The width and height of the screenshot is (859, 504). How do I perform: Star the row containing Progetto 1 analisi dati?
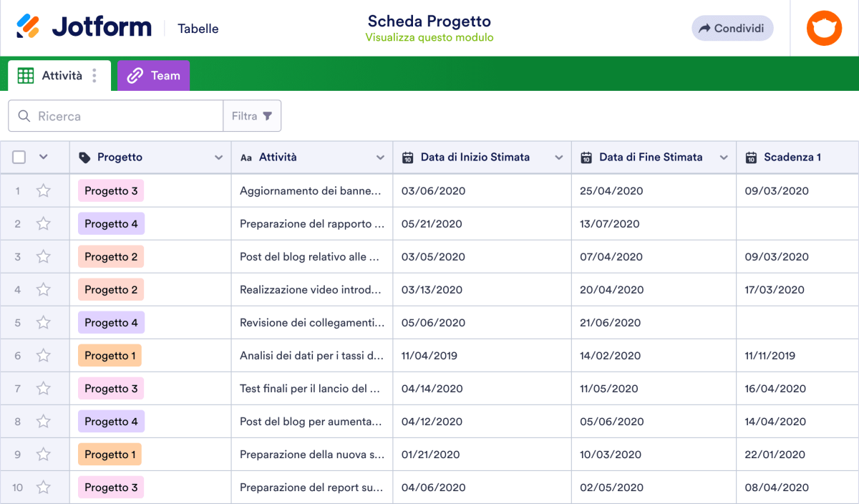43,355
